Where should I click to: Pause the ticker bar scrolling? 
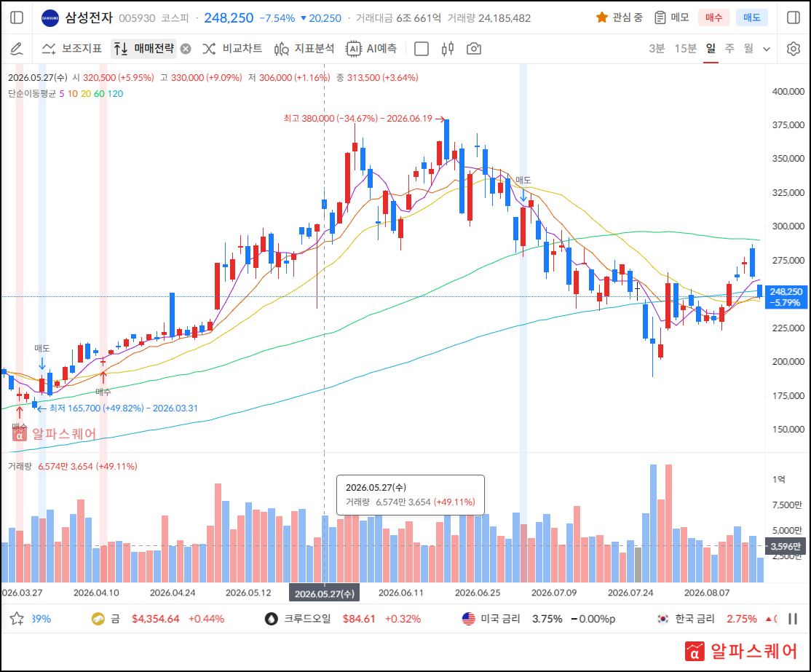(x=792, y=619)
